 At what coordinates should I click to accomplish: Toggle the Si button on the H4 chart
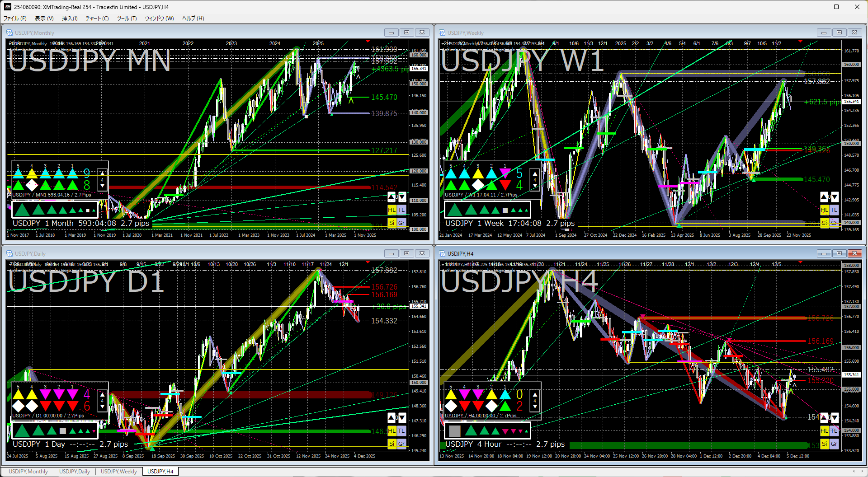click(x=824, y=444)
